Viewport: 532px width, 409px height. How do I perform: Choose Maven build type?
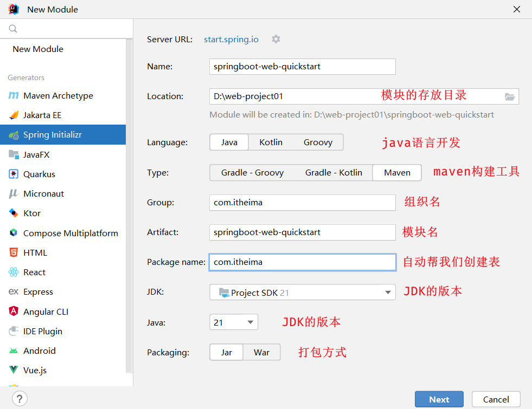pyautogui.click(x=397, y=173)
